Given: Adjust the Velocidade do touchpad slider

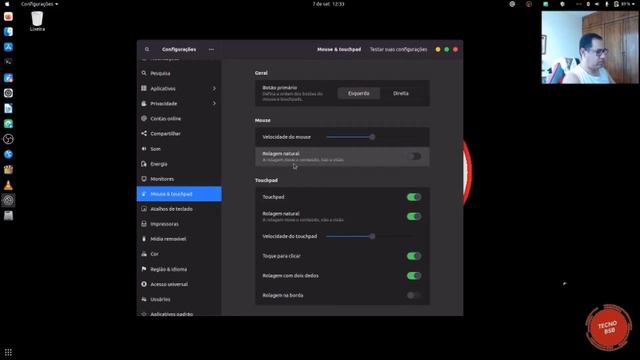Looking at the screenshot, I should tap(372, 236).
